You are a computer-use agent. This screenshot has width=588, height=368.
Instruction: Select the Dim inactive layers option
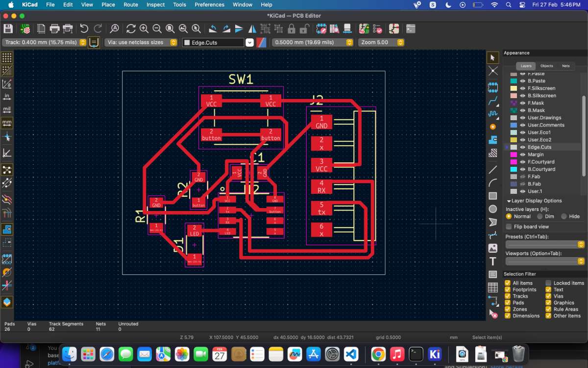(540, 216)
